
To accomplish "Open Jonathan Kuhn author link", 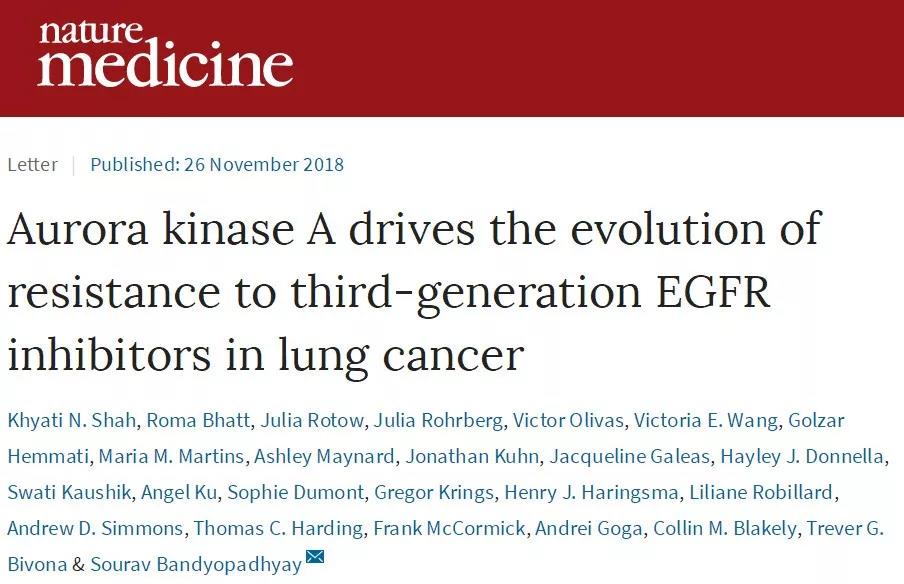I will 472,456.
